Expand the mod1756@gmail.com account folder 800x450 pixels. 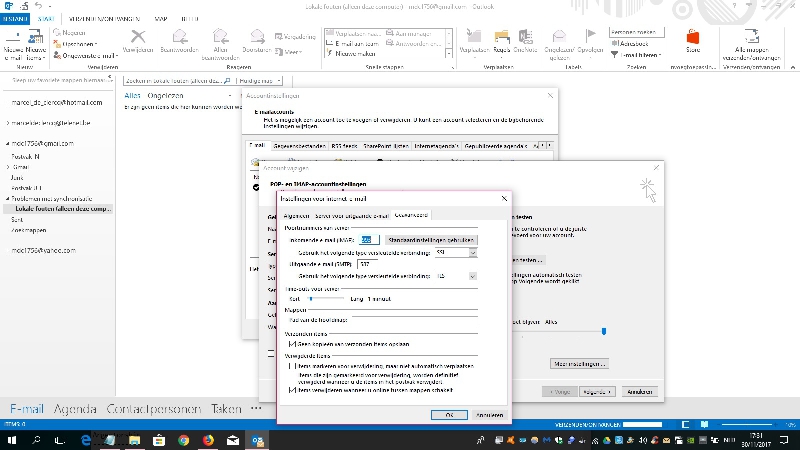tap(5, 143)
